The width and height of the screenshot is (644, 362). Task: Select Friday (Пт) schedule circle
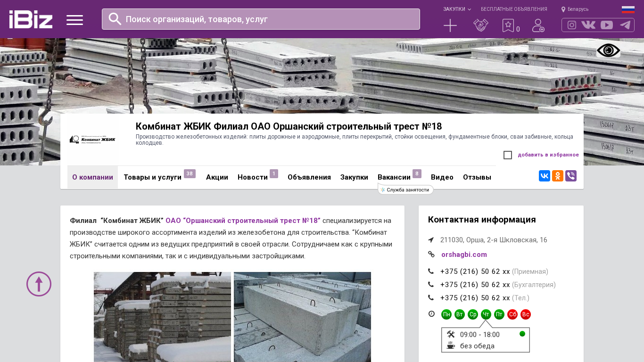coord(499,314)
